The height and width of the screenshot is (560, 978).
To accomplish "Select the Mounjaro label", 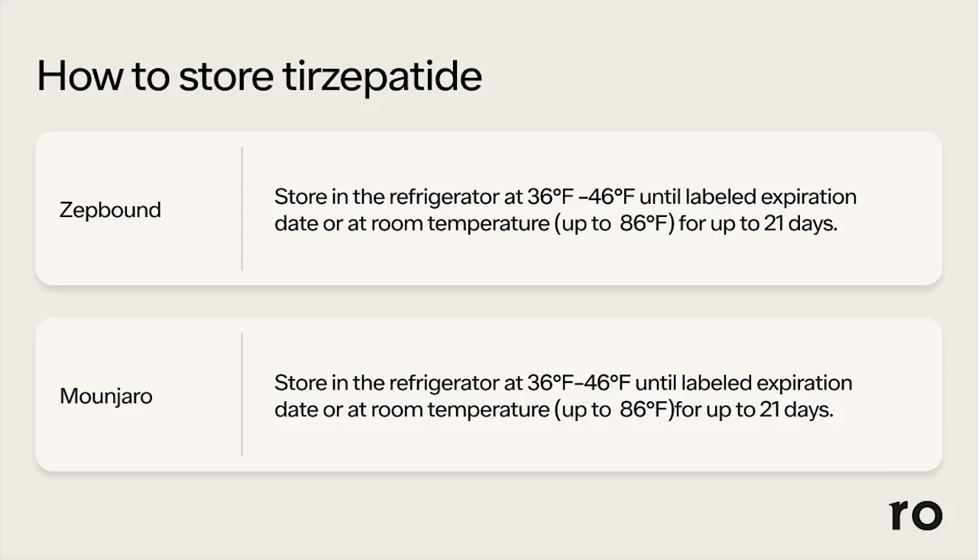I will pyautogui.click(x=106, y=397).
